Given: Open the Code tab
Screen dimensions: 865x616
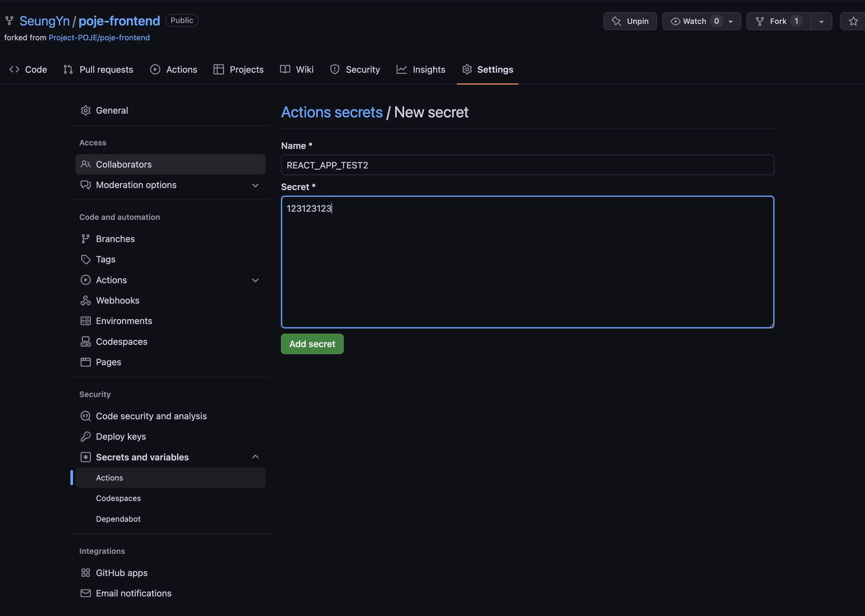Looking at the screenshot, I should [28, 69].
